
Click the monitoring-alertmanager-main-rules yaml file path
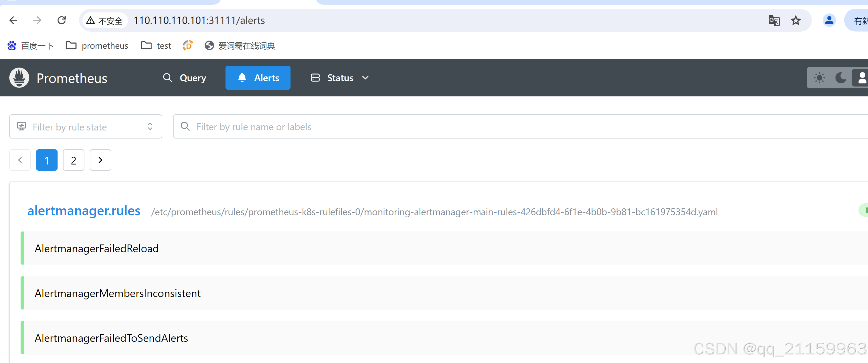point(434,212)
